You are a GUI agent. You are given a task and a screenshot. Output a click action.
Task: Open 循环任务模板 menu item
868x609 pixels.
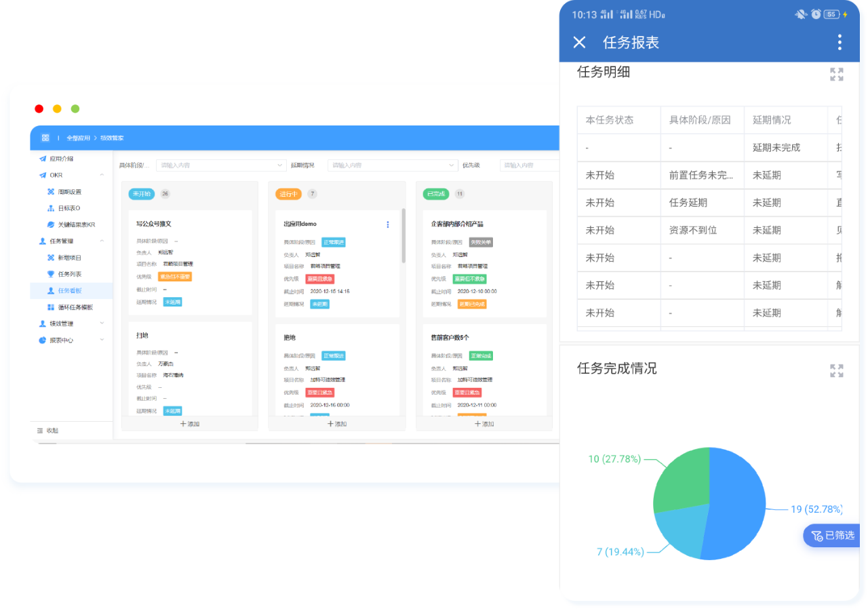click(x=75, y=307)
